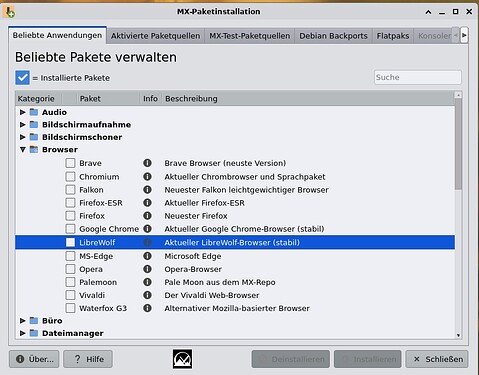Click the Schließen button
This screenshot has height=375, width=479.
point(437,359)
